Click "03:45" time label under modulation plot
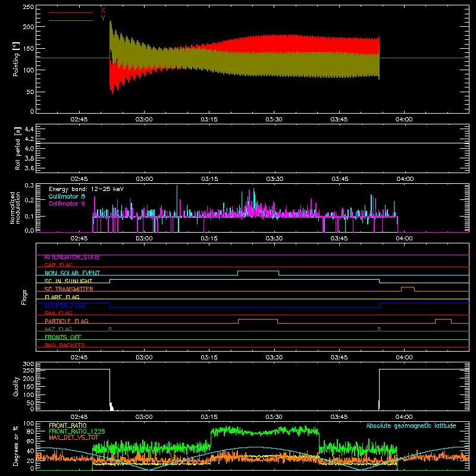The height and width of the screenshot is (476, 476). pyautogui.click(x=339, y=239)
